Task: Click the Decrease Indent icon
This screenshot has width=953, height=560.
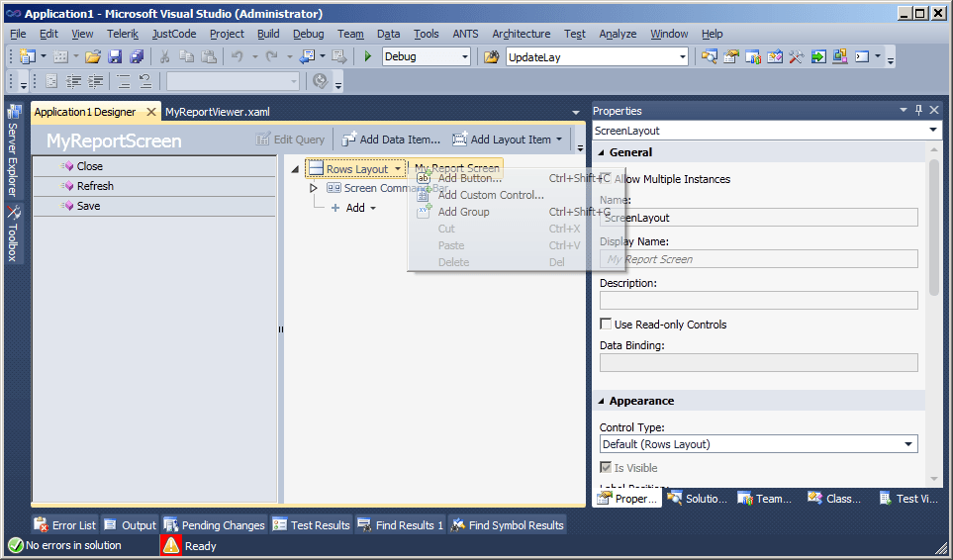Action: (74, 81)
